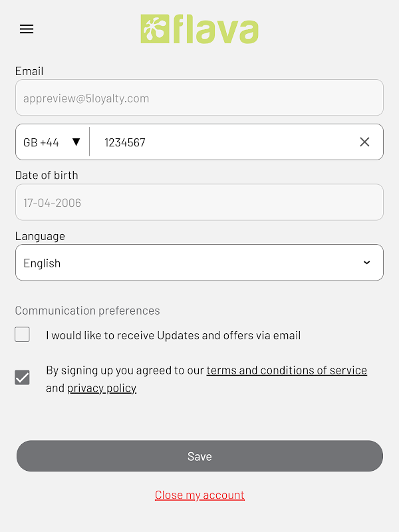The width and height of the screenshot is (399, 532).
Task: Click the Date of birth label
Action: [x=47, y=176]
